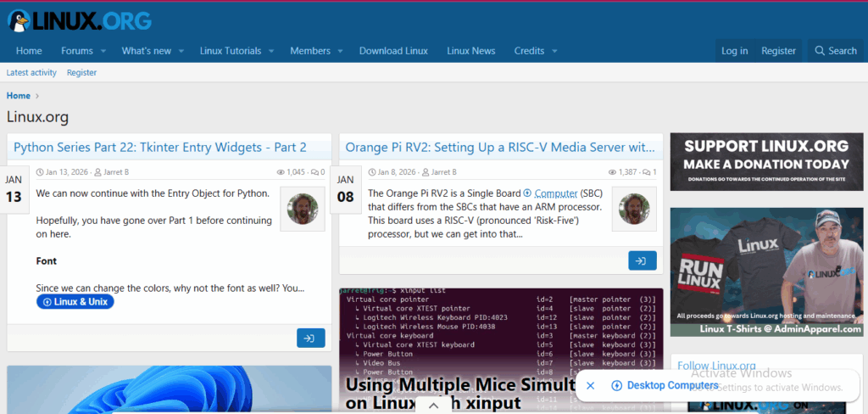Screen dimensions: 868x414
Task: Click the up chevron at page bottom
Action: point(433,406)
